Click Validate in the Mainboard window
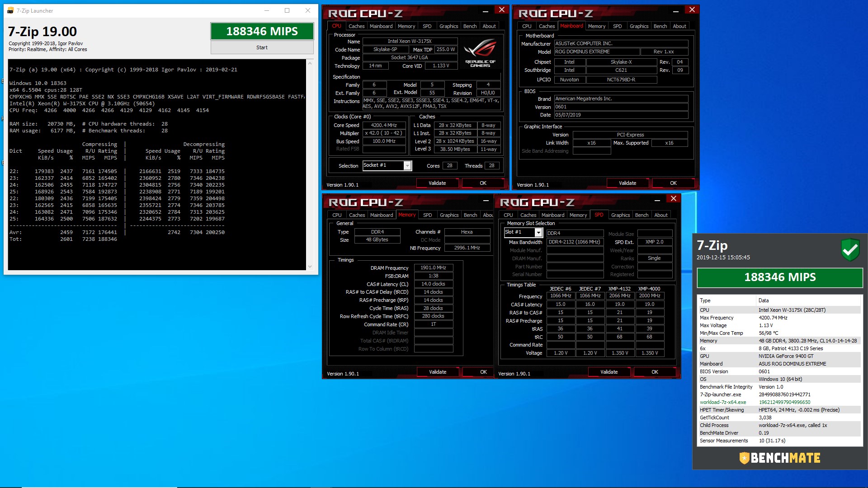Image resolution: width=868 pixels, height=488 pixels. point(627,183)
